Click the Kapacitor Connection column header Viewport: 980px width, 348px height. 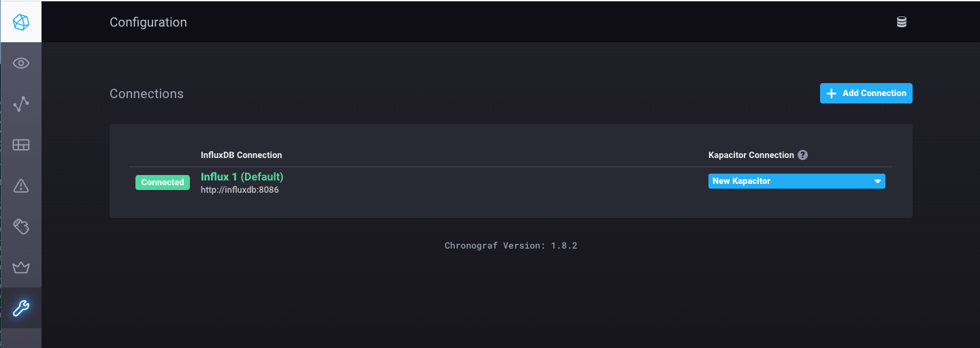tap(751, 155)
